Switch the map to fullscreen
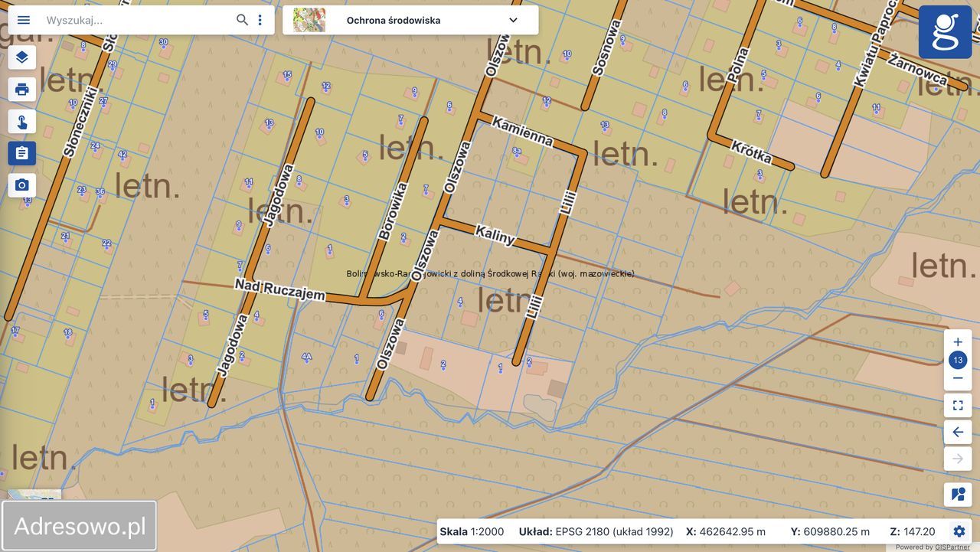This screenshot has width=980, height=552. (958, 405)
